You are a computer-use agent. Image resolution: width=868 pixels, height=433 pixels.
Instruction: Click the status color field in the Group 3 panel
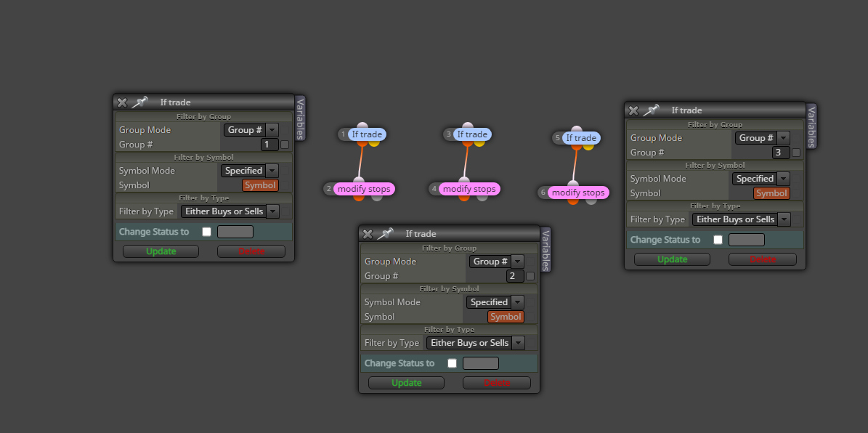[x=747, y=240]
